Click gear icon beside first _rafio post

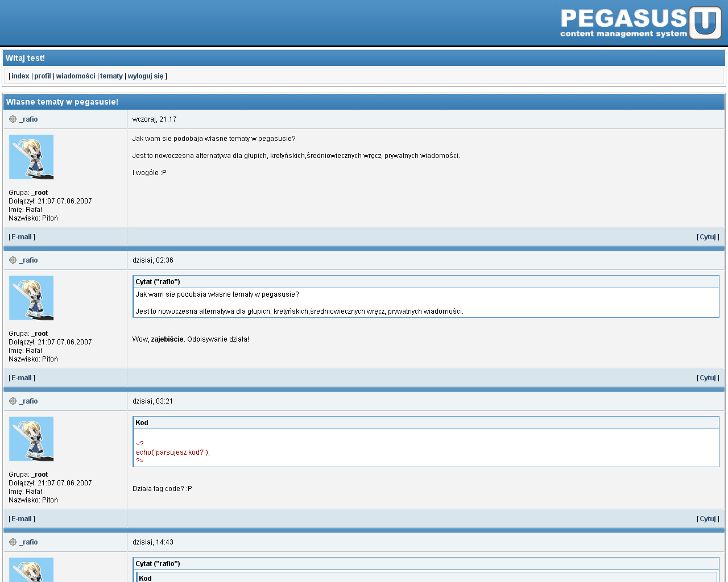point(13,119)
